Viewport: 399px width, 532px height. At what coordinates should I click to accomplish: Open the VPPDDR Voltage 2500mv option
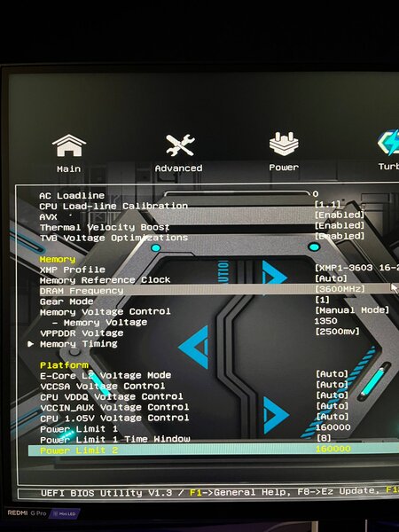(337, 332)
